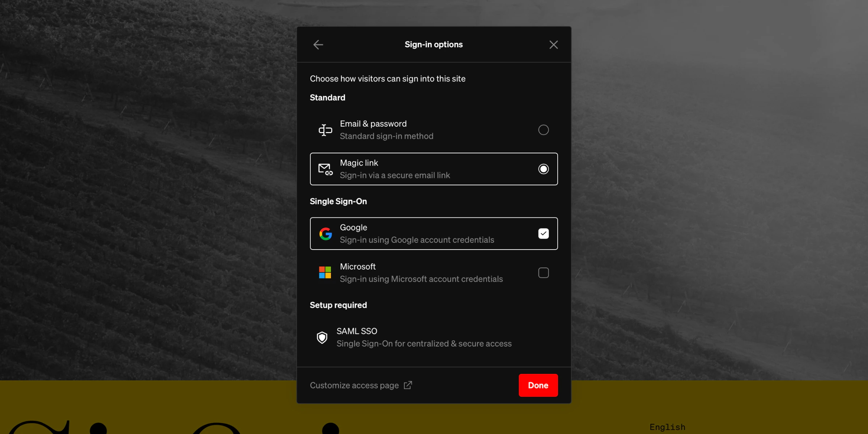Click the Sign-in options dialog title
The image size is (868, 434).
tap(433, 44)
